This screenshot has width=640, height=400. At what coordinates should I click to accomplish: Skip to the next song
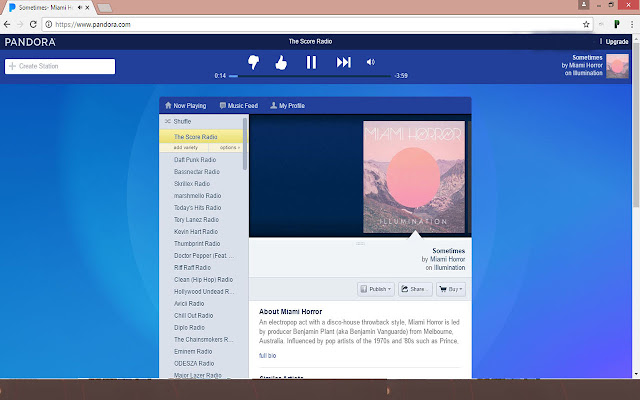(343, 62)
